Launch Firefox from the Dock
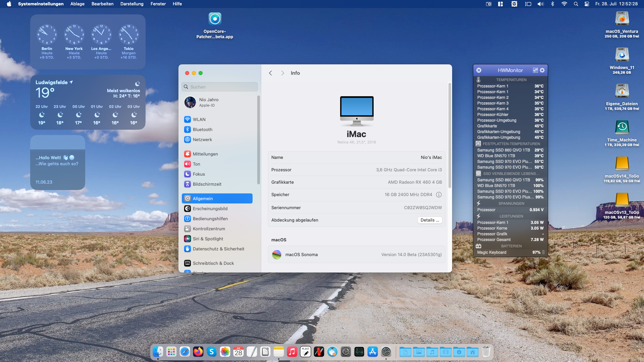The width and height of the screenshot is (644, 362). 198,352
